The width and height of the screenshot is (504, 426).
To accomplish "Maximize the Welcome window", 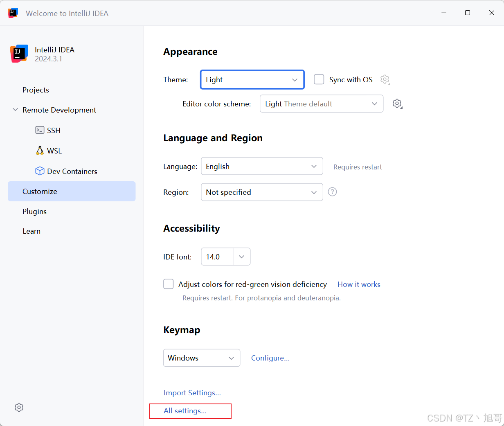I will (468, 13).
